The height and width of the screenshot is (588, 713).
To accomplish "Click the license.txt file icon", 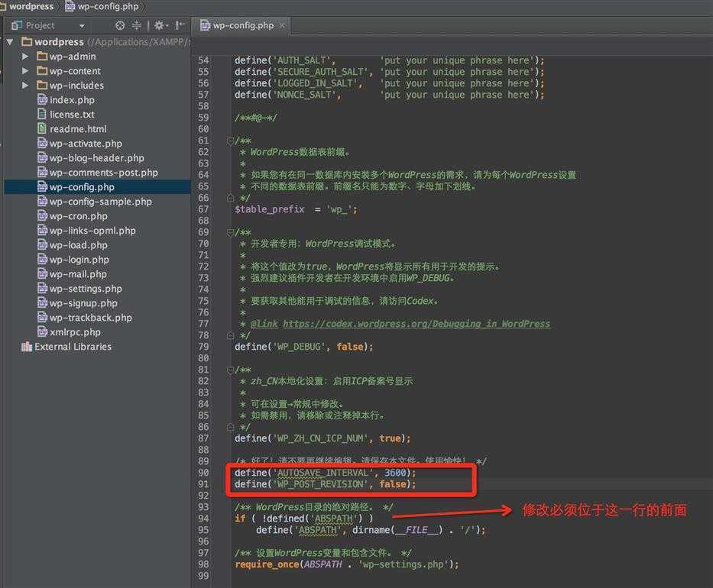I will pos(42,115).
